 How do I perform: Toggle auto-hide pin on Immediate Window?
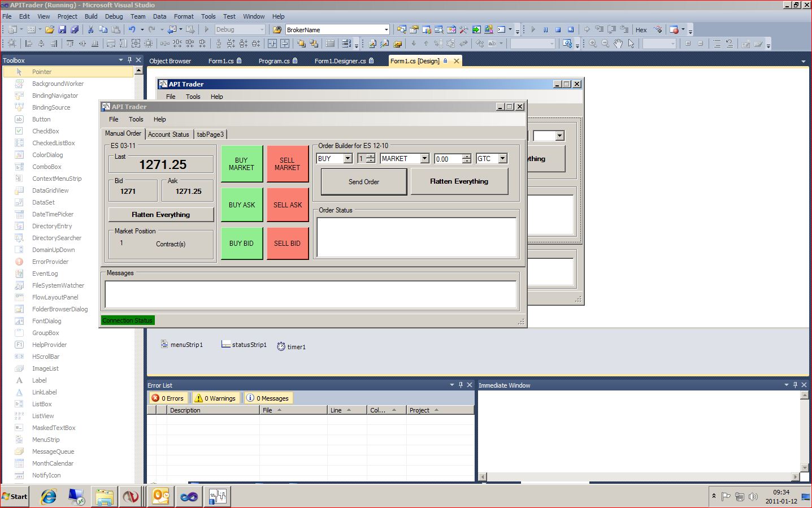795,385
